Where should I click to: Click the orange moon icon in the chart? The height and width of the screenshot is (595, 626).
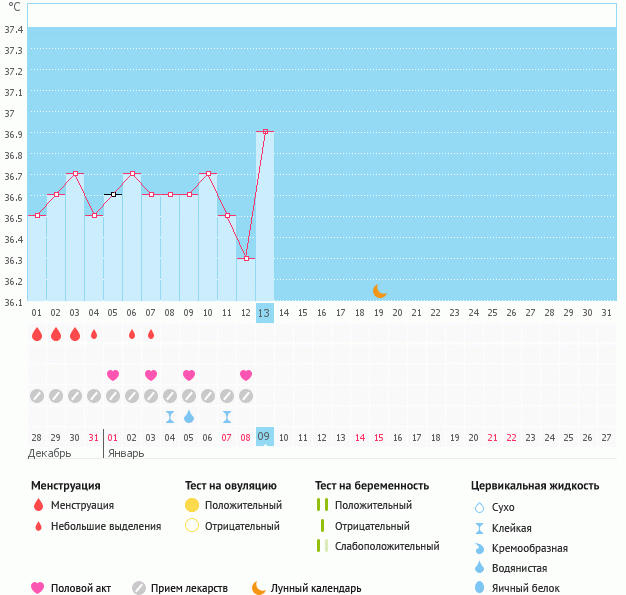379,291
